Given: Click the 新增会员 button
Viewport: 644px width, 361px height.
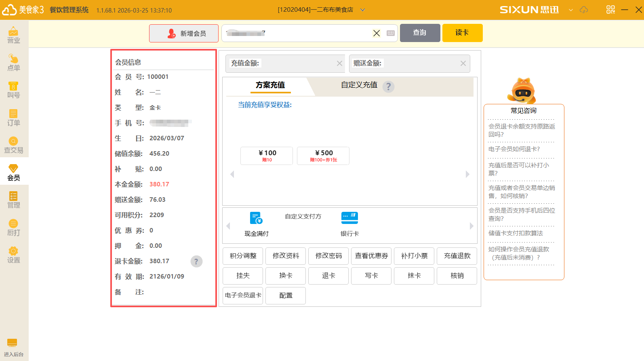Looking at the screenshot, I should (184, 33).
